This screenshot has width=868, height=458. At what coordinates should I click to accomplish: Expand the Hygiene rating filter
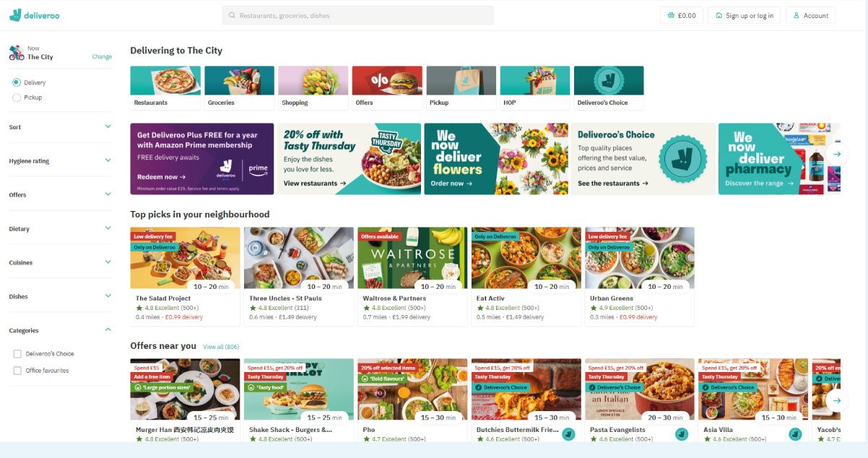(60, 160)
